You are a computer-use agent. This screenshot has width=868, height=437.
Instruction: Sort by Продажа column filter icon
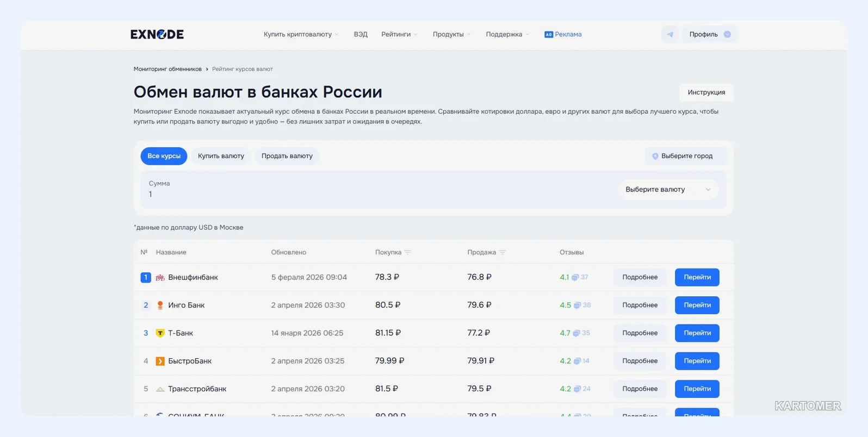pos(503,252)
